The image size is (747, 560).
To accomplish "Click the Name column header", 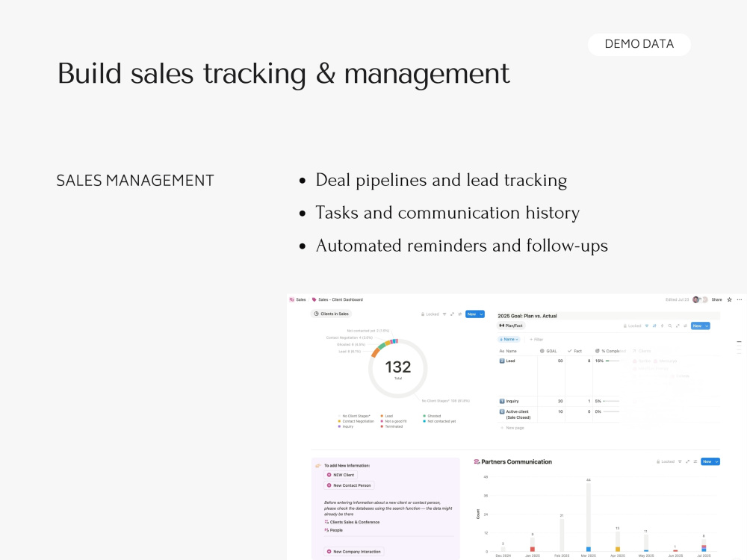I will [508, 351].
